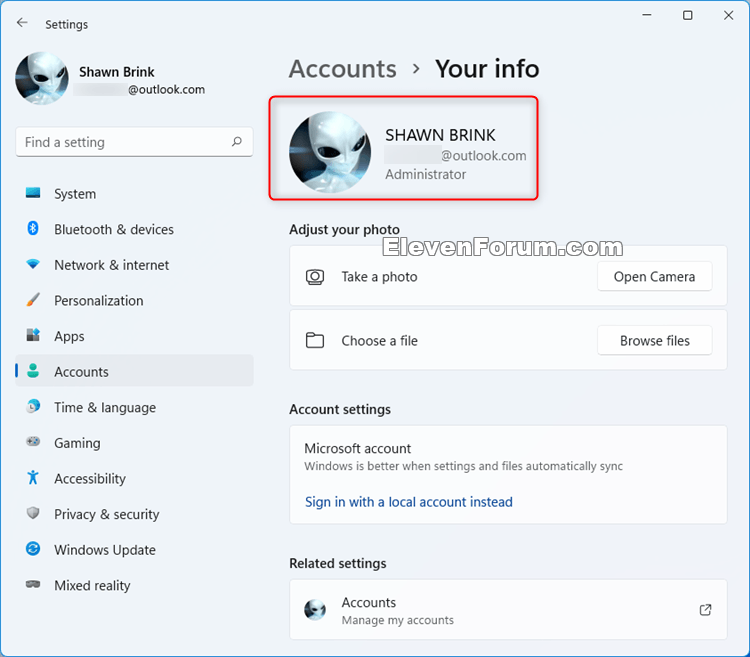Click the sidebar profile picture
The height and width of the screenshot is (657, 750).
click(x=42, y=78)
